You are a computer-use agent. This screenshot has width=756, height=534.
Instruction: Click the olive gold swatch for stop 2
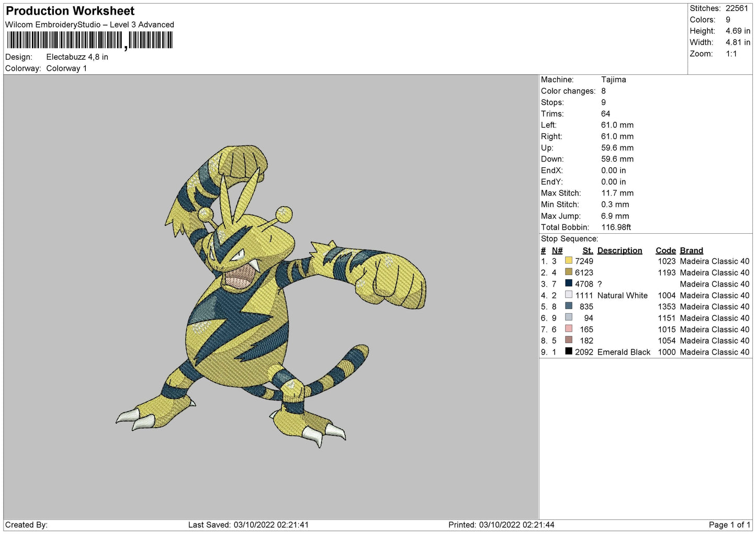click(569, 272)
